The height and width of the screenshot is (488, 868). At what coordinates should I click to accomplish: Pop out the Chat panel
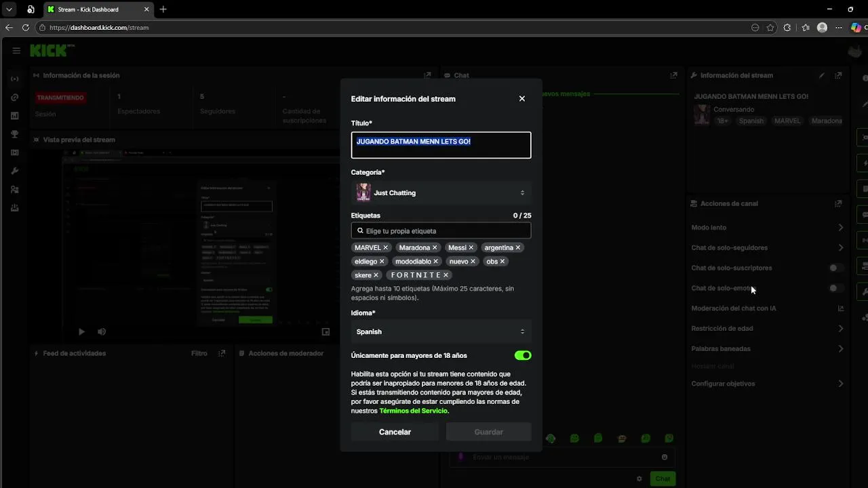pyautogui.click(x=673, y=75)
